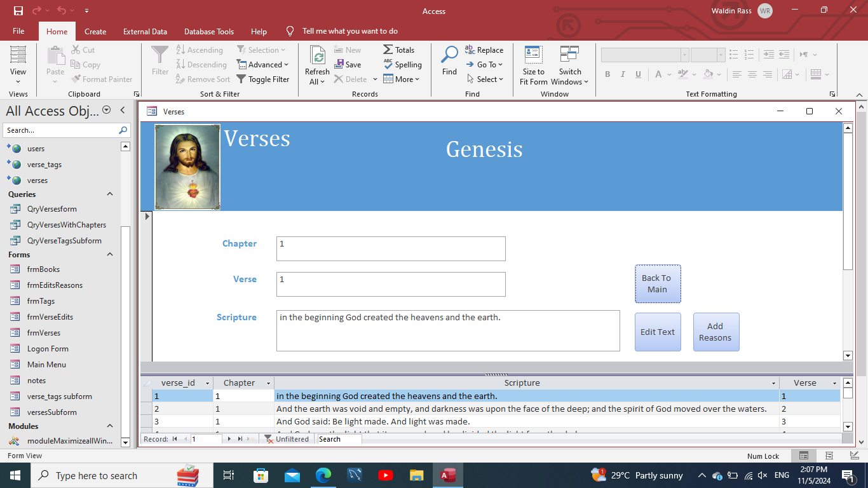Click the Totals sigma icon
Image resolution: width=868 pixels, height=488 pixels.
[388, 50]
